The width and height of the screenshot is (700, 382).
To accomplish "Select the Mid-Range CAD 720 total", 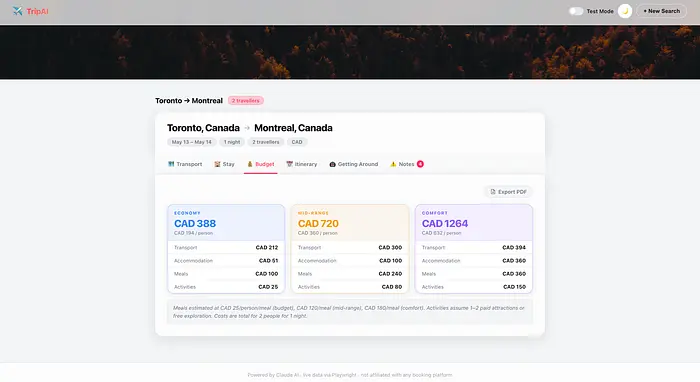I will pyautogui.click(x=318, y=224).
